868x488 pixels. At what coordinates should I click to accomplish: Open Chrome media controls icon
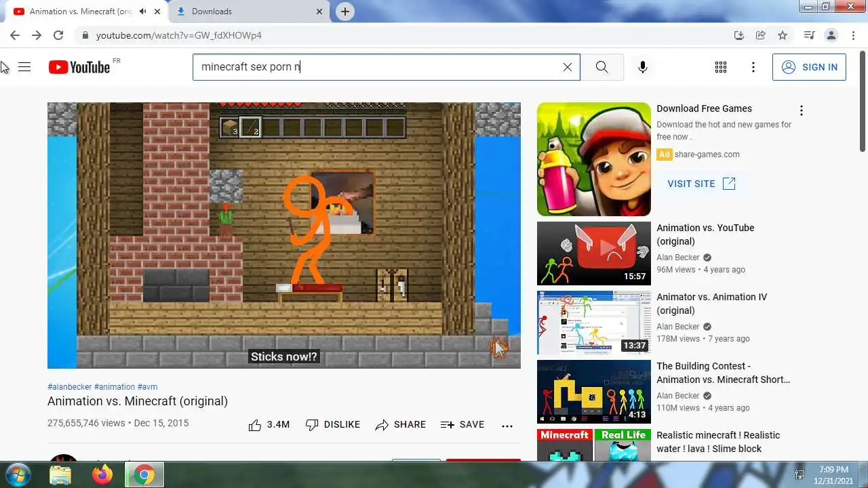click(809, 35)
